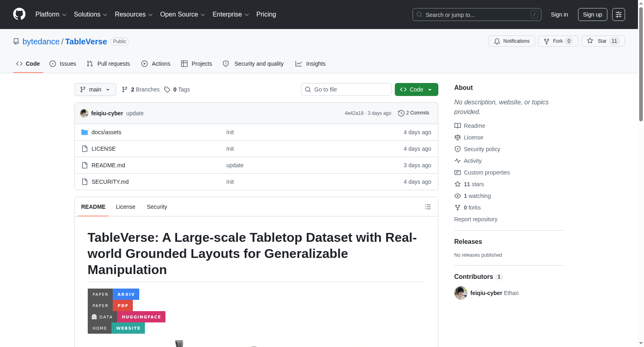The width and height of the screenshot is (644, 347).
Task: Switch to the Security tab in file viewer
Action: pos(157,207)
